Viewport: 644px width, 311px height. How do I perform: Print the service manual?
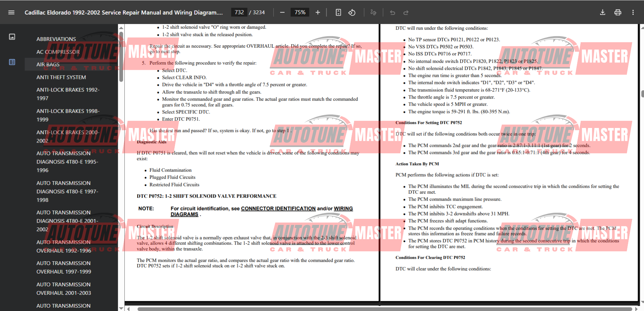click(x=618, y=12)
